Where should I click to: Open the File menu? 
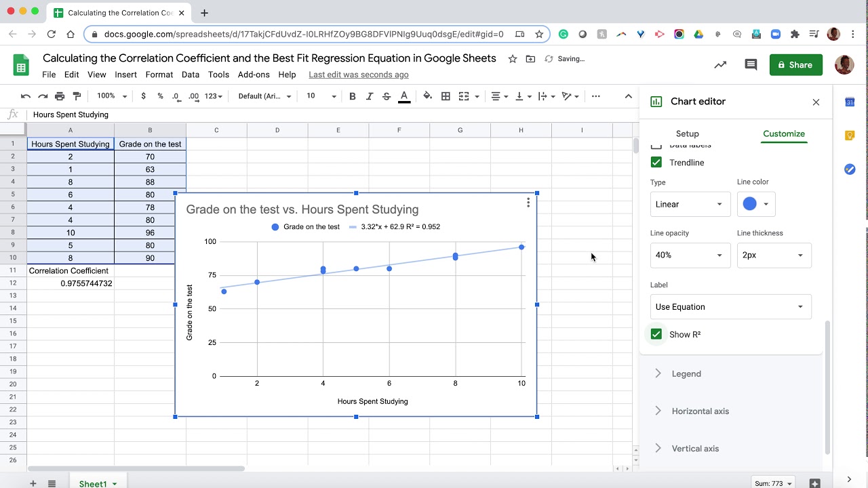tap(49, 75)
